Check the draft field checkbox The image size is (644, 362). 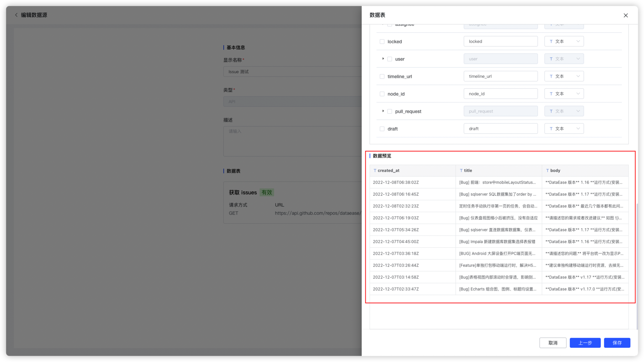pos(382,128)
